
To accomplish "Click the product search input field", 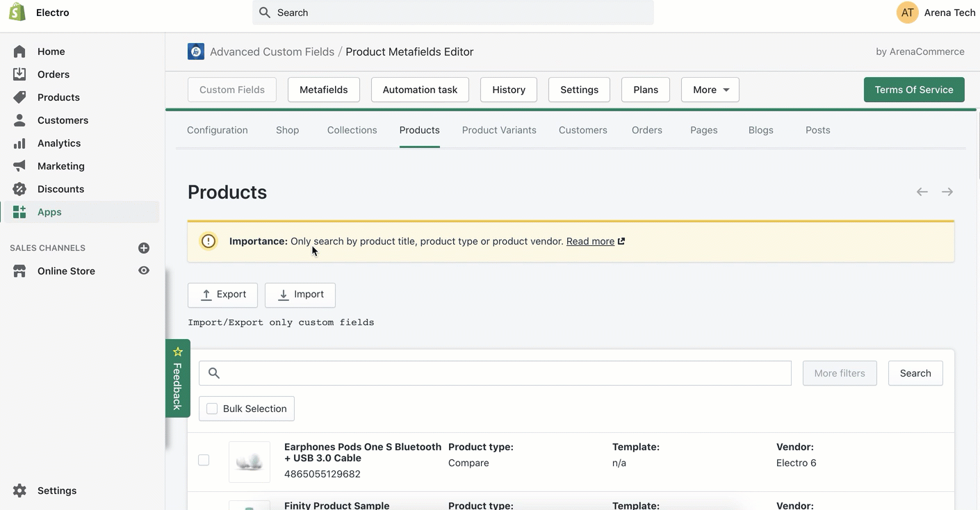I will click(x=495, y=373).
